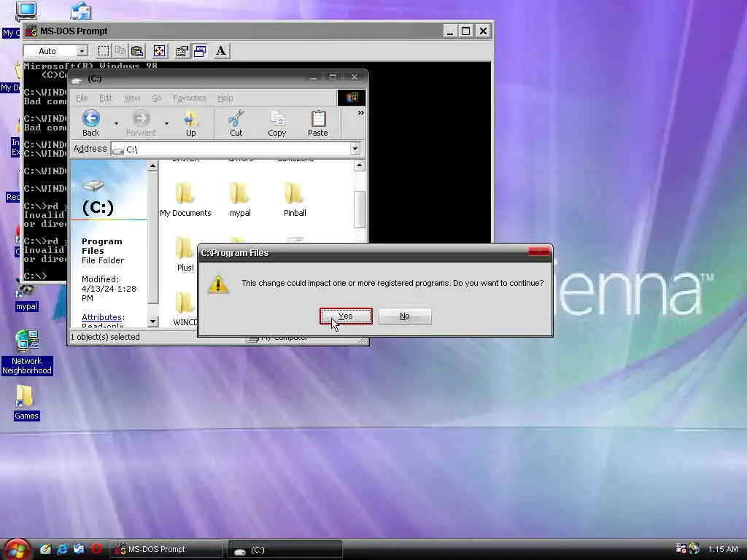Screen dimensions: 747x560
Task: Click the Cut scissors toolbar button
Action: (x=236, y=123)
